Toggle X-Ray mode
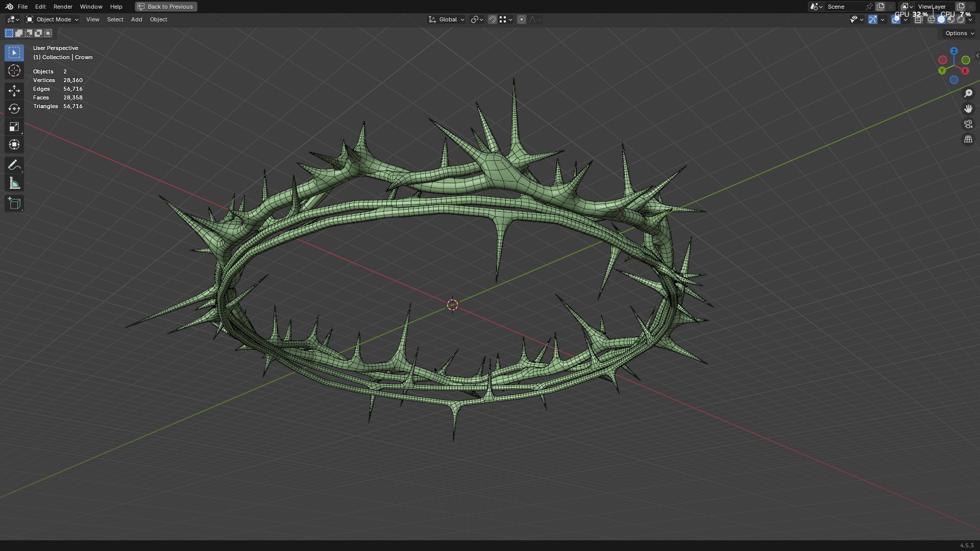This screenshot has height=551, width=980. point(919,19)
